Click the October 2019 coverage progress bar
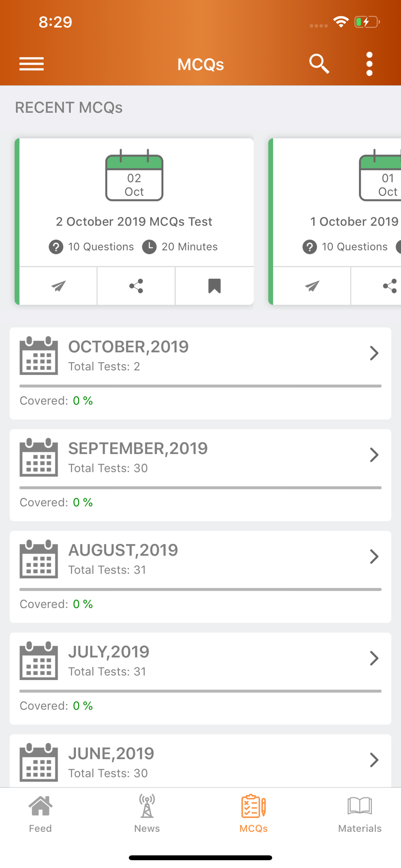This screenshot has width=401, height=868. tap(200, 386)
